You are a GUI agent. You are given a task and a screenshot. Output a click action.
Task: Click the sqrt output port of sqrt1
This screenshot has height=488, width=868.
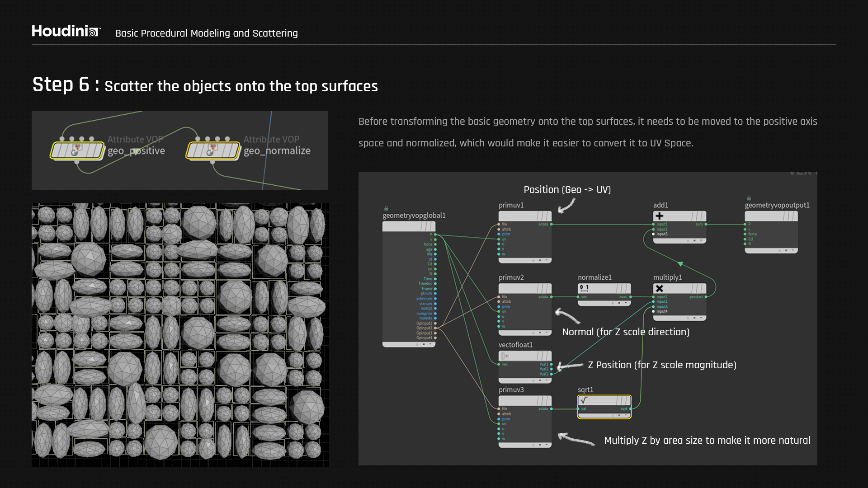coord(630,409)
